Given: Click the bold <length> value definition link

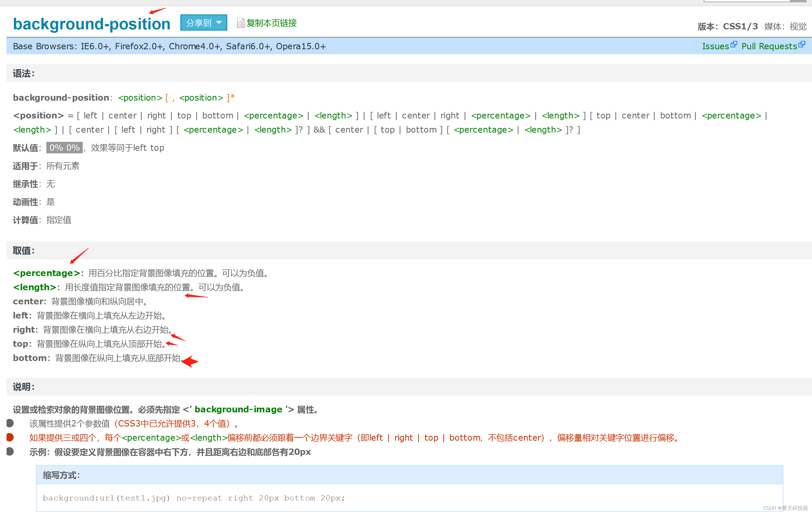Looking at the screenshot, I should click(x=34, y=287).
